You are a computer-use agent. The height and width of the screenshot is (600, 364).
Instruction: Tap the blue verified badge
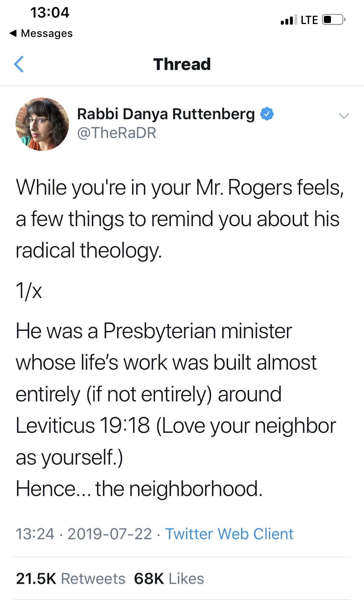(x=267, y=114)
